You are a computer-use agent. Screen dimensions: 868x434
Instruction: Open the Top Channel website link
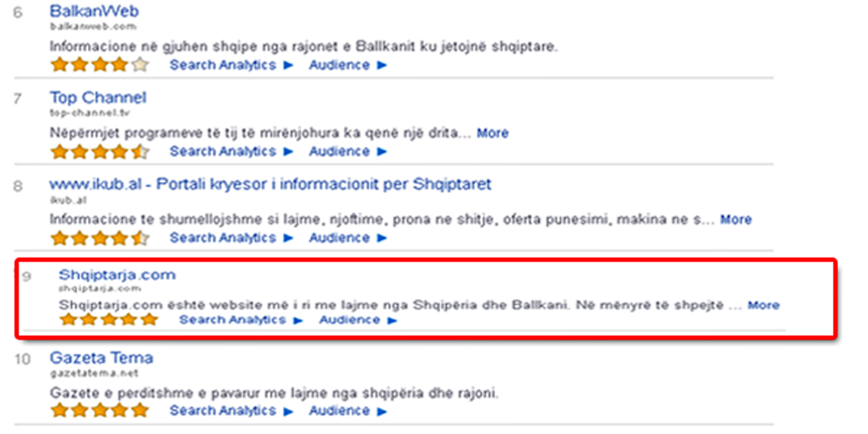[x=98, y=97]
